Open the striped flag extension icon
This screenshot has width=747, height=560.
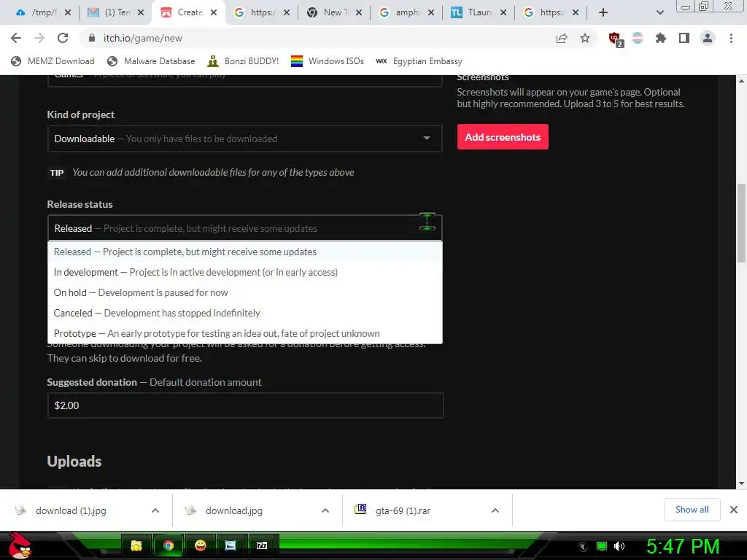pos(638,38)
